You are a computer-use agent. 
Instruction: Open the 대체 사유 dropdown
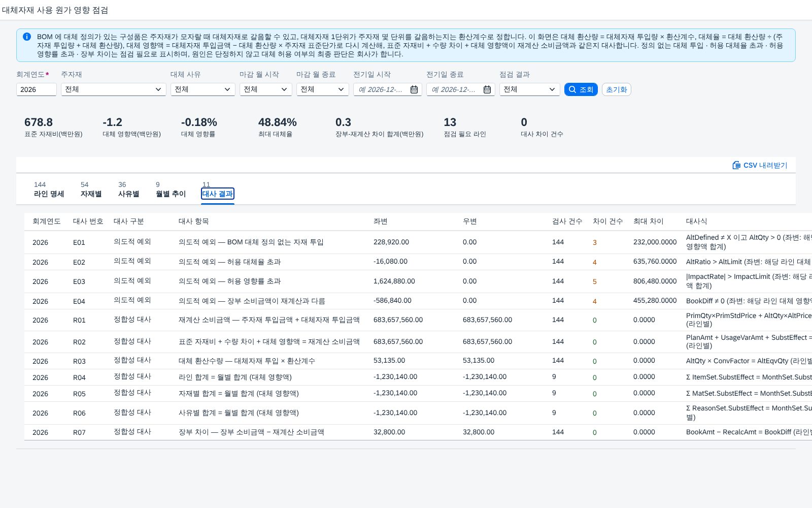[203, 89]
